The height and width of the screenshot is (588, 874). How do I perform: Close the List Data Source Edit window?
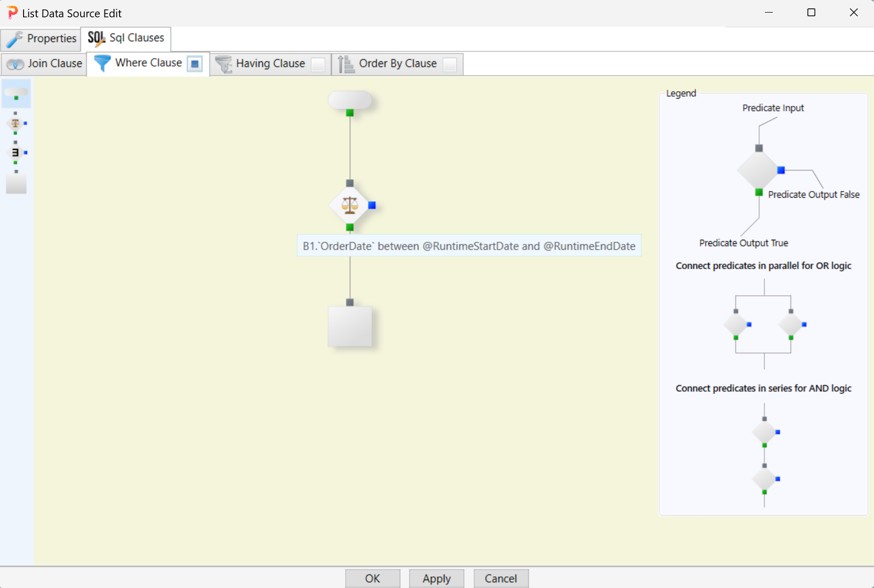click(x=854, y=13)
